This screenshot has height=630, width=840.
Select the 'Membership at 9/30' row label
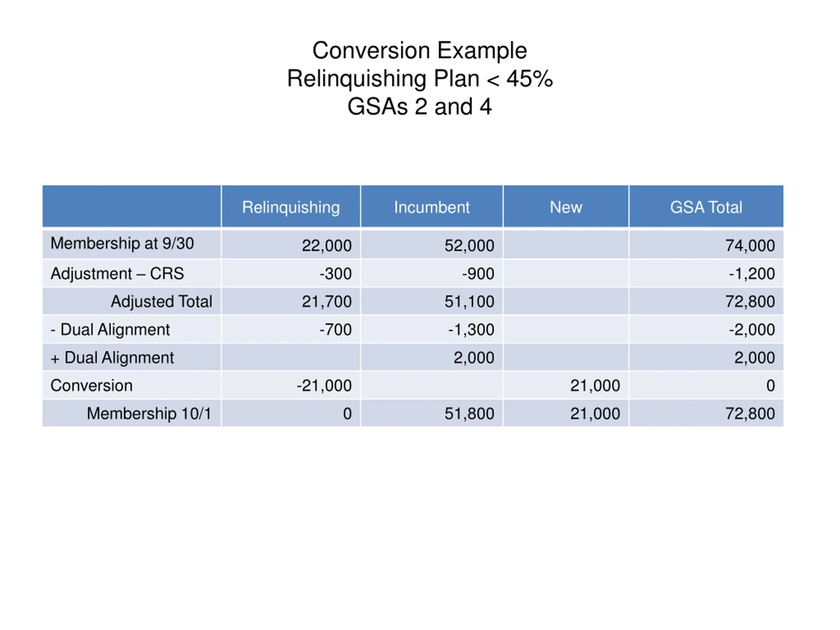[122, 243]
